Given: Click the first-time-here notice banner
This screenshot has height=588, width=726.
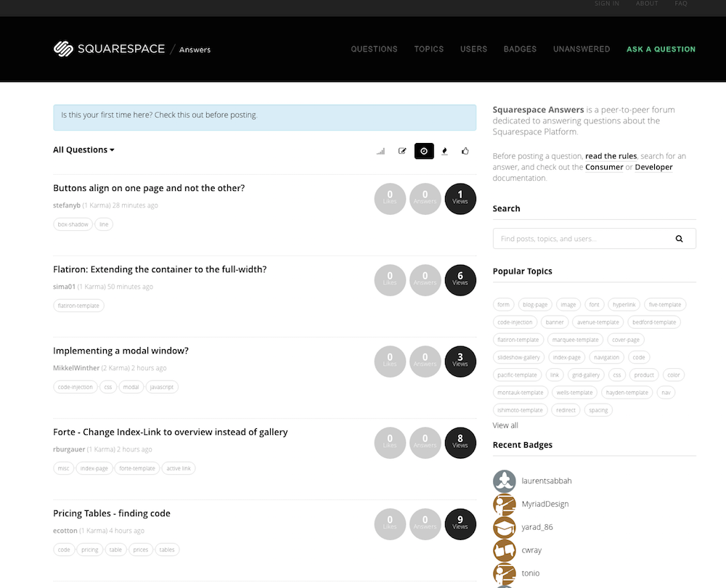Looking at the screenshot, I should [x=265, y=118].
